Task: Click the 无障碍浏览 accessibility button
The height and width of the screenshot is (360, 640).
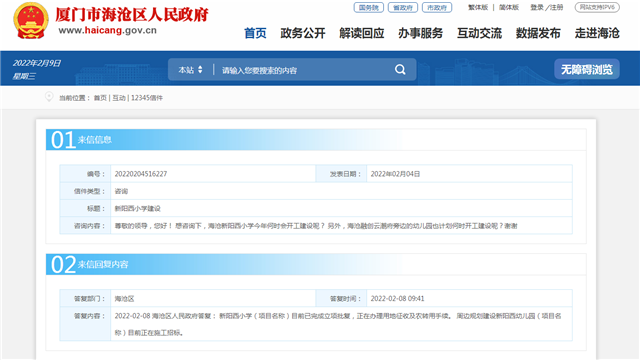Action: pos(587,69)
